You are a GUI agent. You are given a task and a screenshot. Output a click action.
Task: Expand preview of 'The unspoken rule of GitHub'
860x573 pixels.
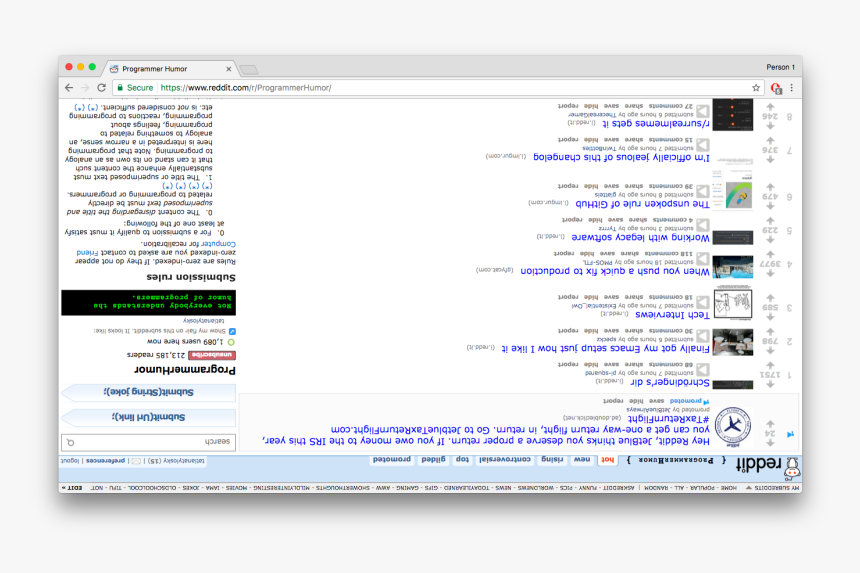(703, 191)
